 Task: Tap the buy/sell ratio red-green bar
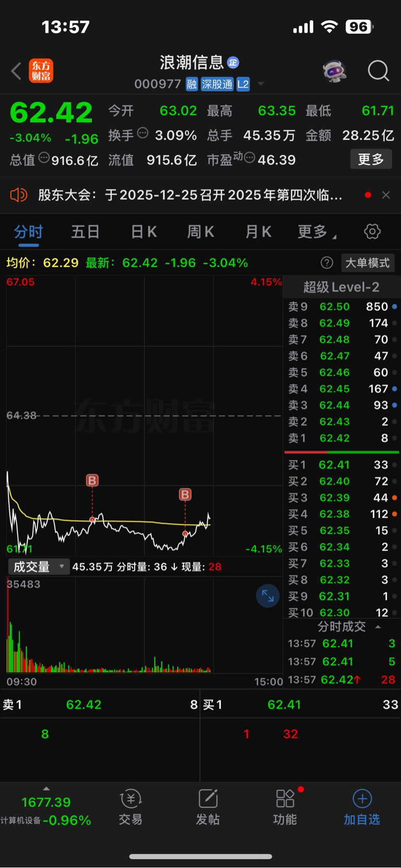coord(341,452)
